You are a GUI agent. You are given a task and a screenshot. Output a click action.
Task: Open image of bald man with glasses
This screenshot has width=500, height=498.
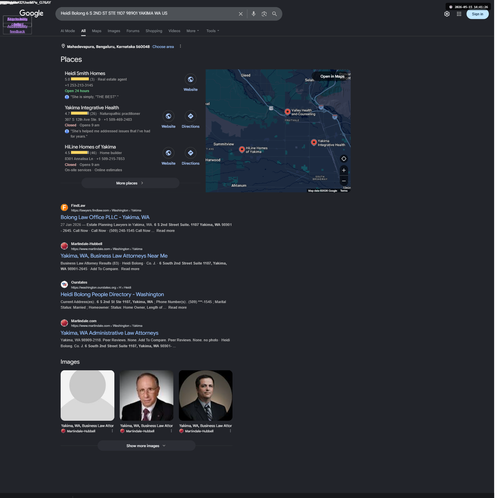(146, 395)
